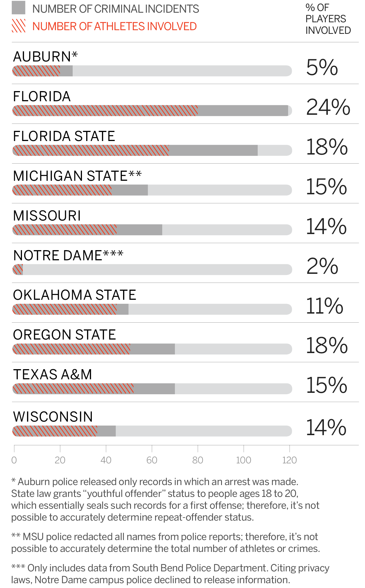Click the gray criminal incidents legend swatch
The height and width of the screenshot is (588, 365).
pos(18,8)
